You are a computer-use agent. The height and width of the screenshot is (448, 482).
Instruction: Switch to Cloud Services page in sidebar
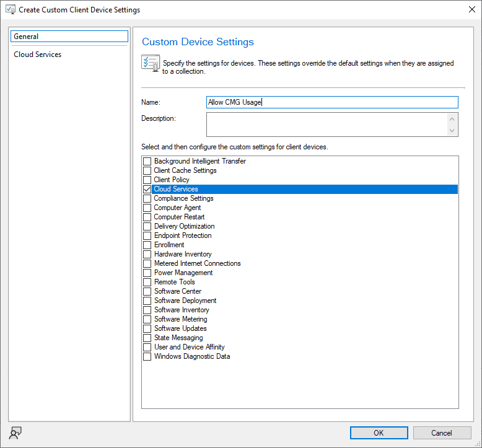[x=38, y=55]
